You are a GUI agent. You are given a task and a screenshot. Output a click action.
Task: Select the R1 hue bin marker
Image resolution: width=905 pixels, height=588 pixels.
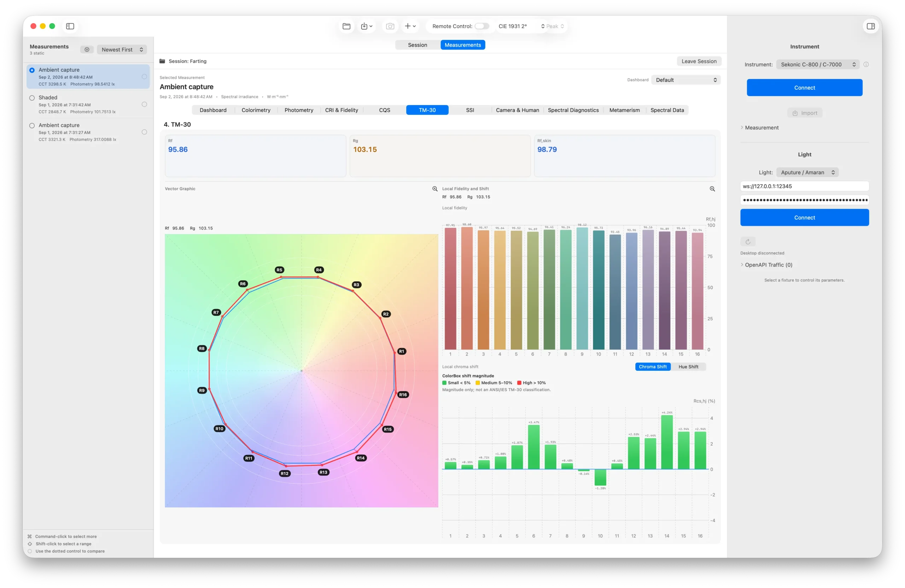[x=402, y=352]
